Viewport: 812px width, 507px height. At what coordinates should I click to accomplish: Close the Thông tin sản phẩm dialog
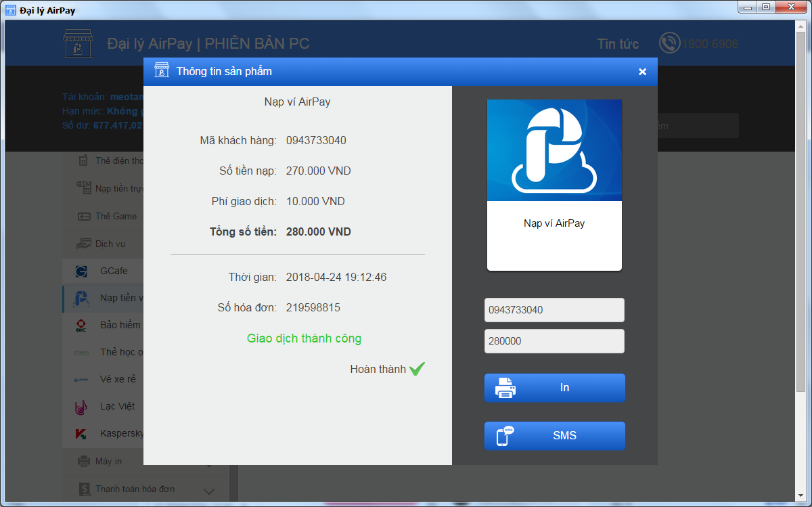[x=642, y=72]
